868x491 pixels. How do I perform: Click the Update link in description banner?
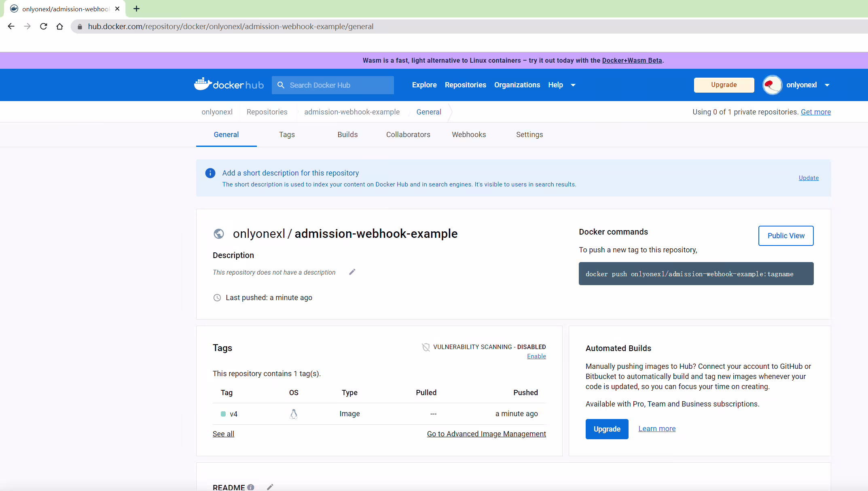click(x=809, y=178)
